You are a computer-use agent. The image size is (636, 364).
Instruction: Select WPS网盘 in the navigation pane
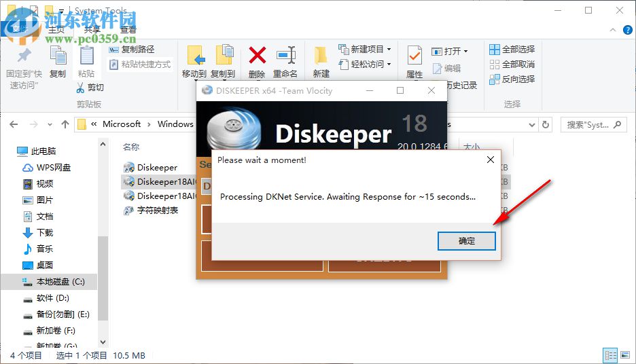point(47,168)
